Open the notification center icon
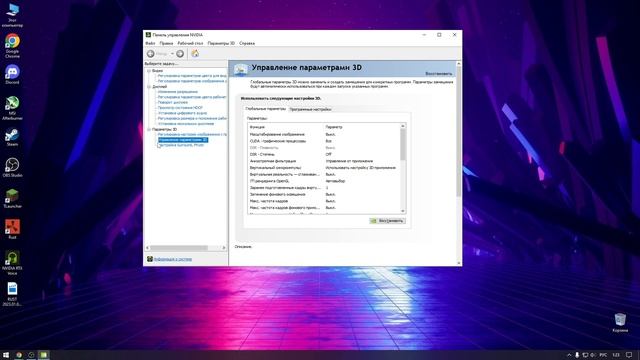 629,355
